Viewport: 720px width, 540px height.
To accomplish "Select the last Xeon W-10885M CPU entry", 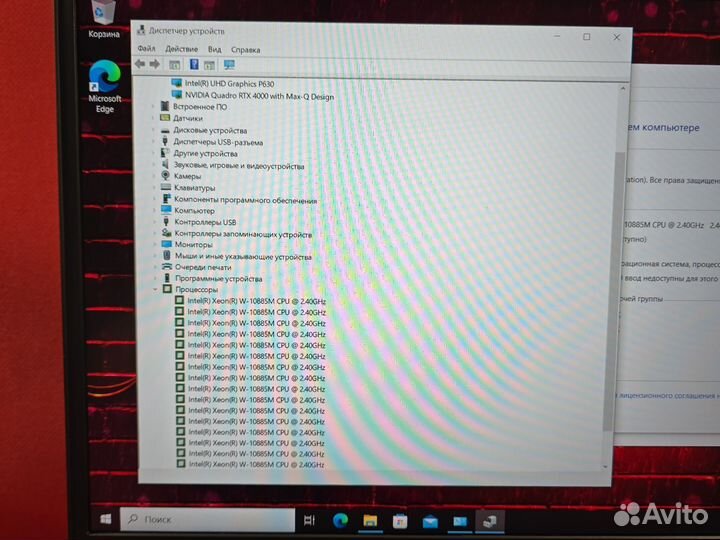I will (x=256, y=464).
